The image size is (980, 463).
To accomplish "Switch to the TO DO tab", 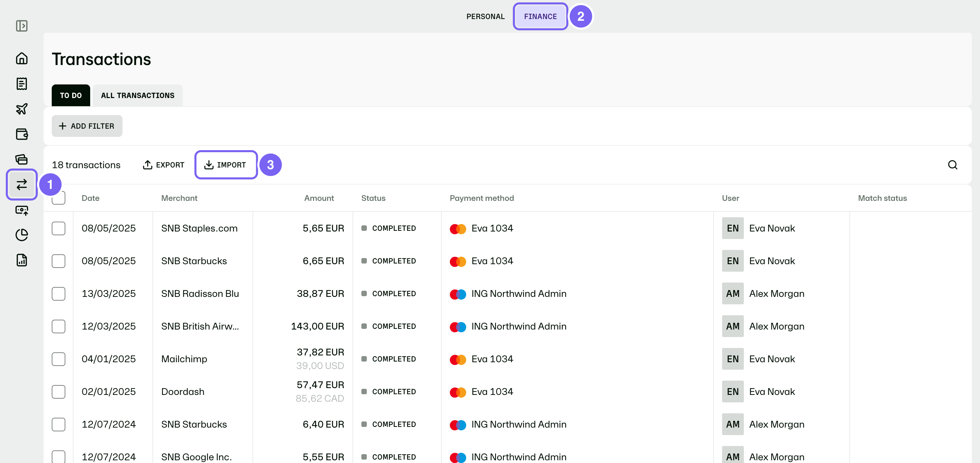I will pos(71,96).
